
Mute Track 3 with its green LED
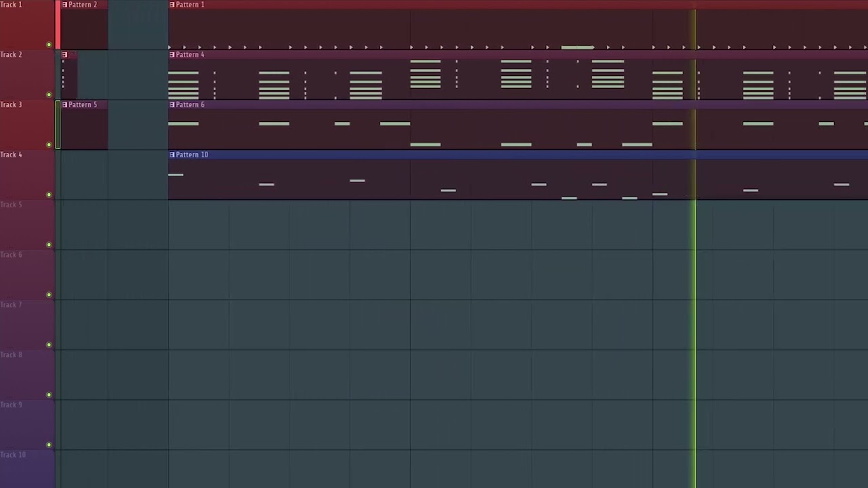click(x=49, y=145)
